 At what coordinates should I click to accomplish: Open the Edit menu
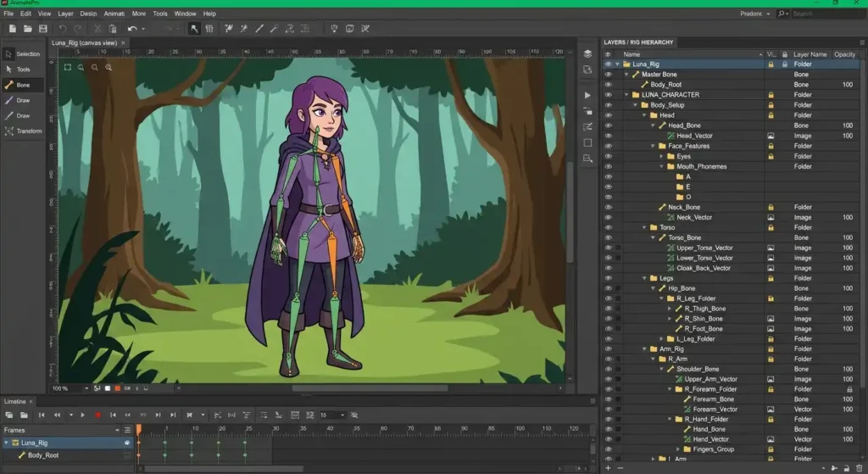(x=26, y=14)
